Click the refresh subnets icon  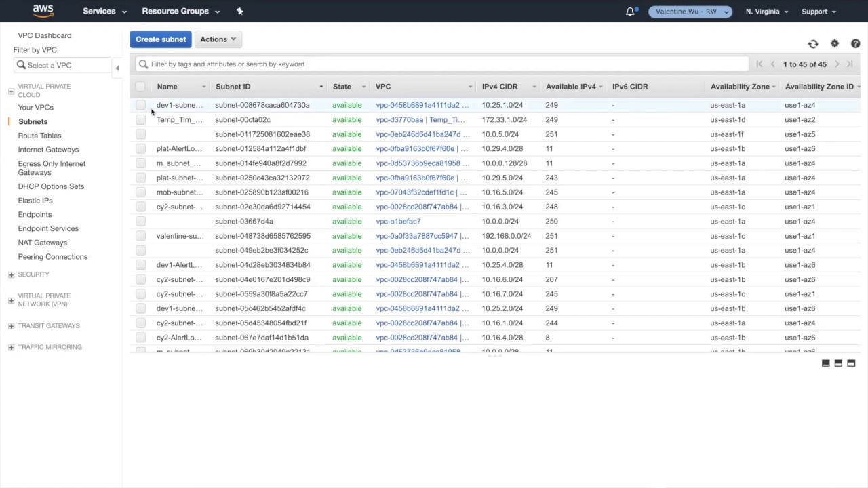click(x=813, y=44)
